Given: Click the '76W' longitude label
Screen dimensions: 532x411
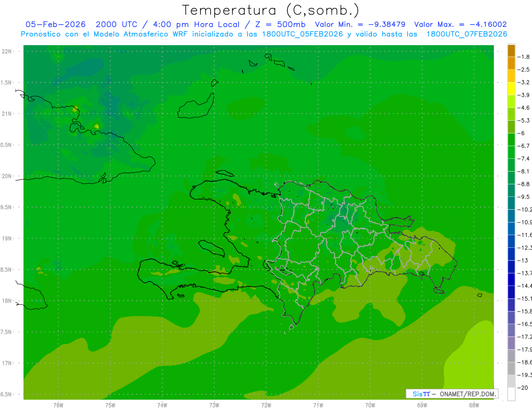Looking at the screenshot, I should pos(58,405).
